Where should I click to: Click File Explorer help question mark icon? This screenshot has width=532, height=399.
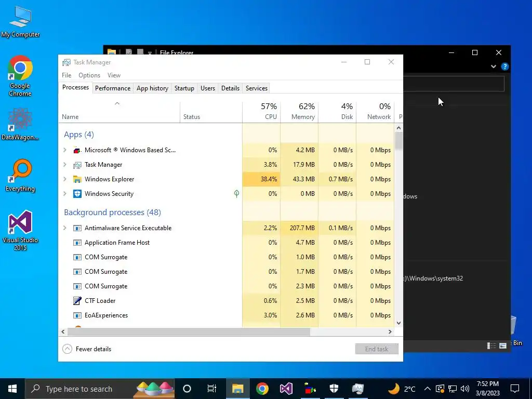pos(505,67)
